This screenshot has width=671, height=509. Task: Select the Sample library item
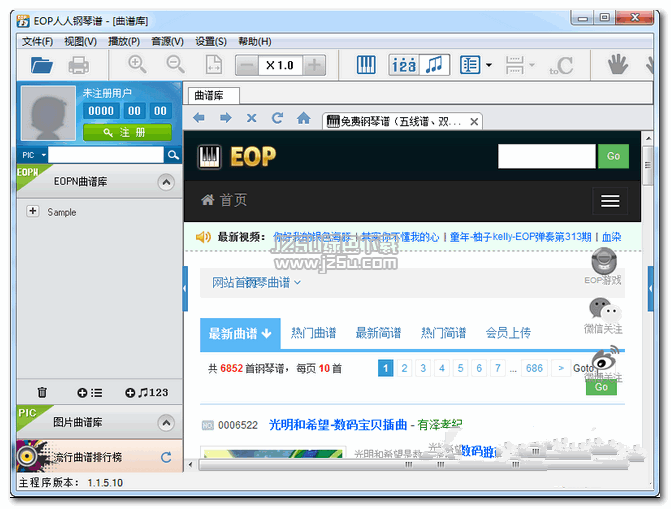pos(62,212)
